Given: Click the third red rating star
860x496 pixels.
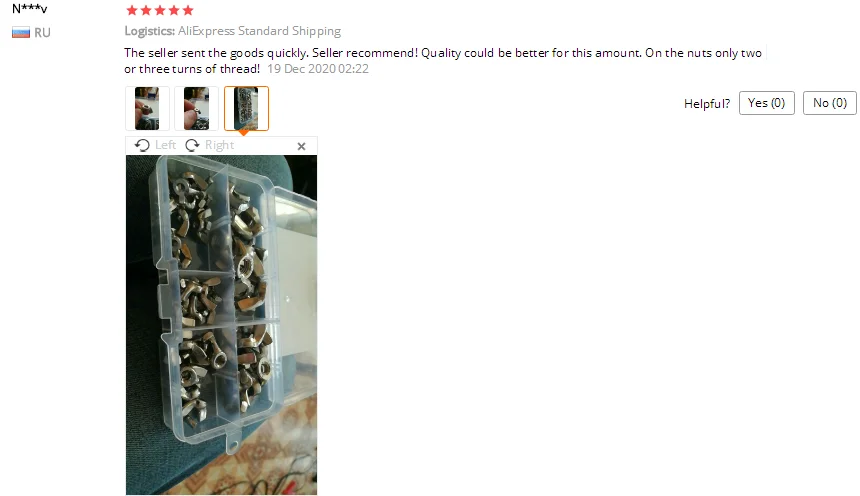Looking at the screenshot, I should pos(160,10).
